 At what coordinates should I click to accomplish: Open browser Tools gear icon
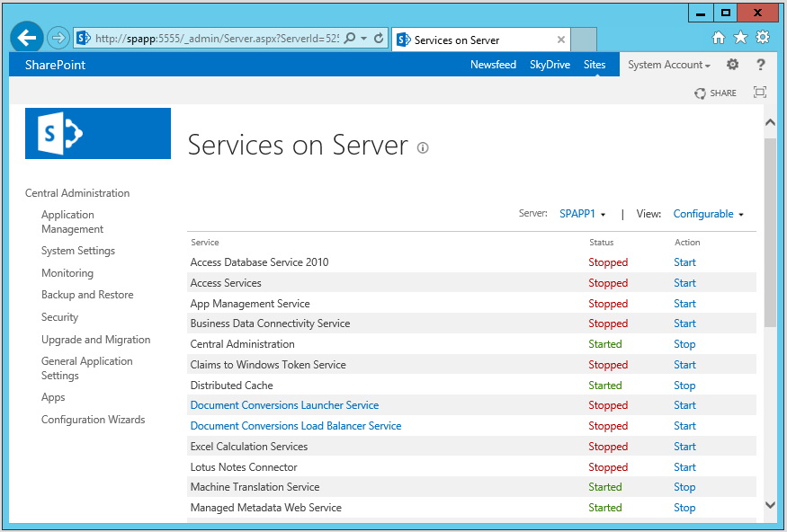coord(763,37)
